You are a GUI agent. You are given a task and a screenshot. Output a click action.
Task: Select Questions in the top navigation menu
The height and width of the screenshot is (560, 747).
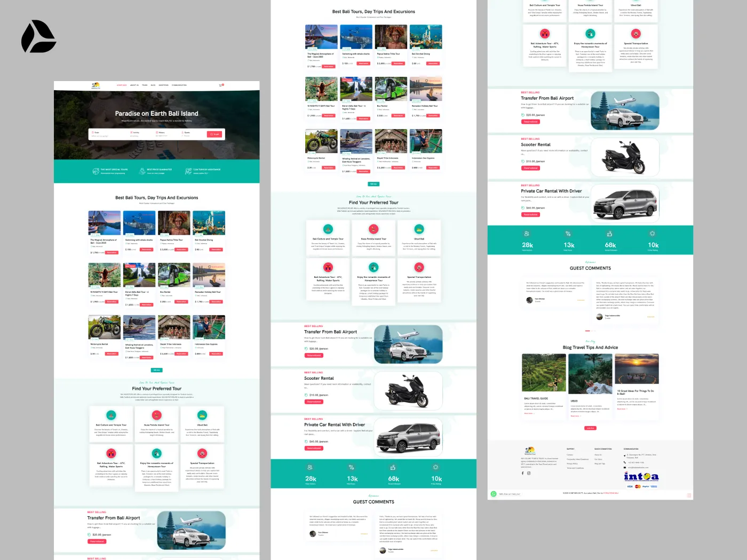point(163,85)
